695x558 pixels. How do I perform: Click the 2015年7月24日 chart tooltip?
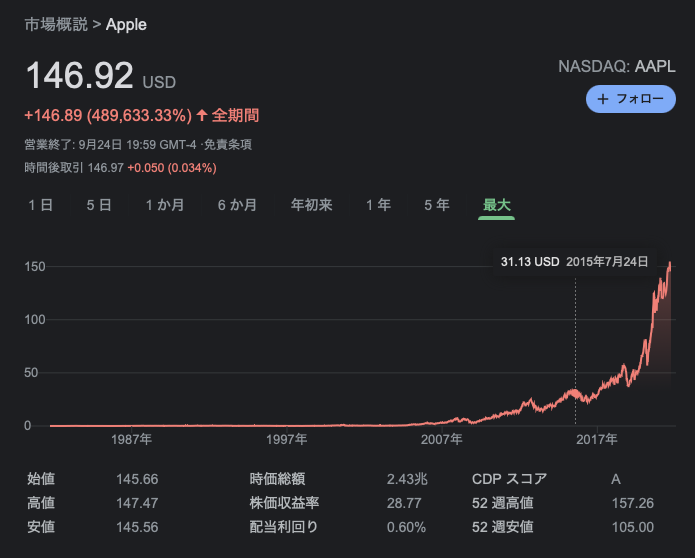coord(575,262)
